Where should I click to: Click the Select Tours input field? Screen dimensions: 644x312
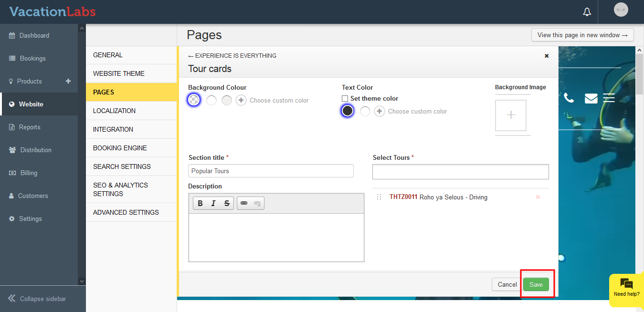460,172
